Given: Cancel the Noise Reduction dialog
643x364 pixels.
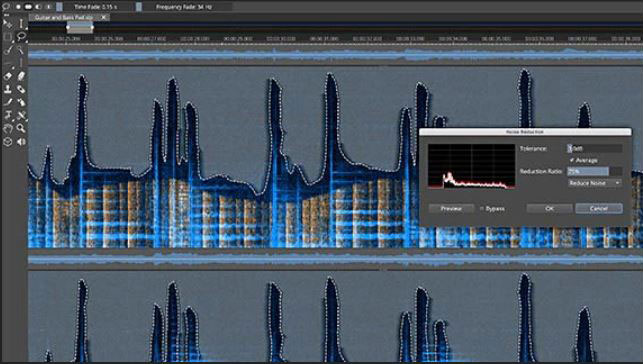Looking at the screenshot, I should (x=599, y=209).
